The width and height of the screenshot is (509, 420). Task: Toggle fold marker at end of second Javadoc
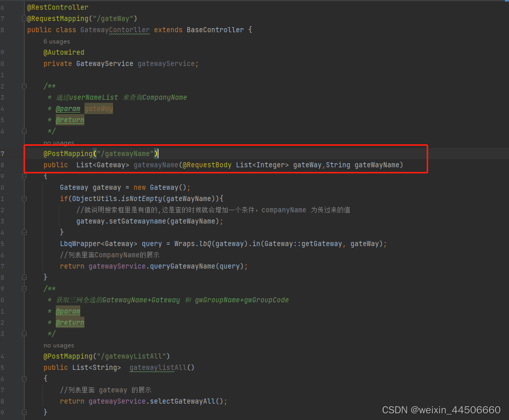[24, 334]
